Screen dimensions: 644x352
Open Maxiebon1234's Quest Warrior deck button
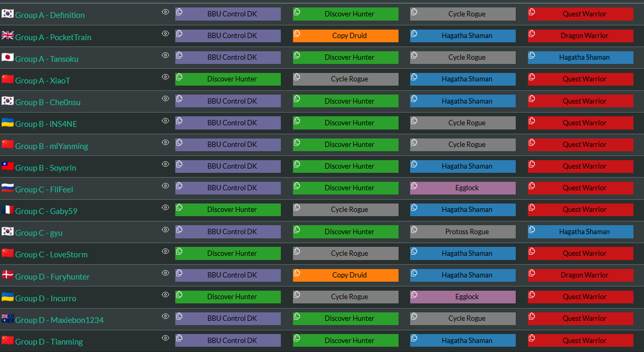pyautogui.click(x=580, y=319)
